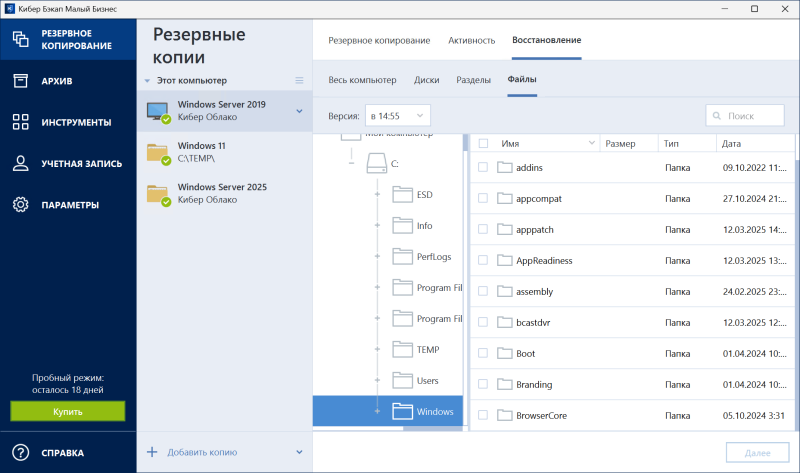Expand the Windows Server 2019 backup chevron
The height and width of the screenshot is (473, 800).
tap(299, 111)
